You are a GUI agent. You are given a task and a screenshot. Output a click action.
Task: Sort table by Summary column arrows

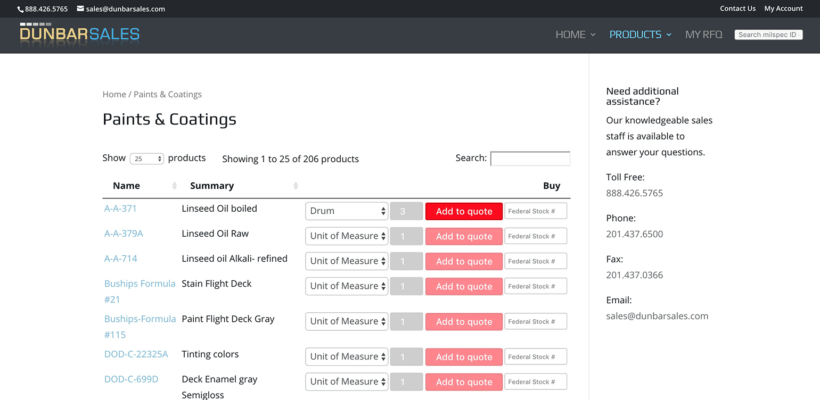[x=295, y=186]
